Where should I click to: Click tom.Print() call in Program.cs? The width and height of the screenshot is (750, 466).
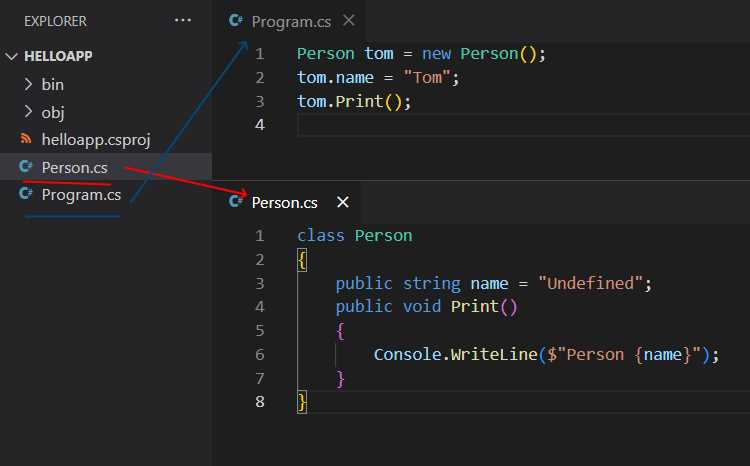(x=353, y=101)
